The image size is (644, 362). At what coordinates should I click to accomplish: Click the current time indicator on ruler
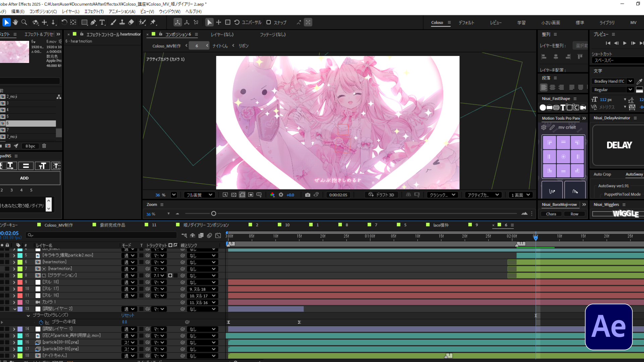(536, 237)
